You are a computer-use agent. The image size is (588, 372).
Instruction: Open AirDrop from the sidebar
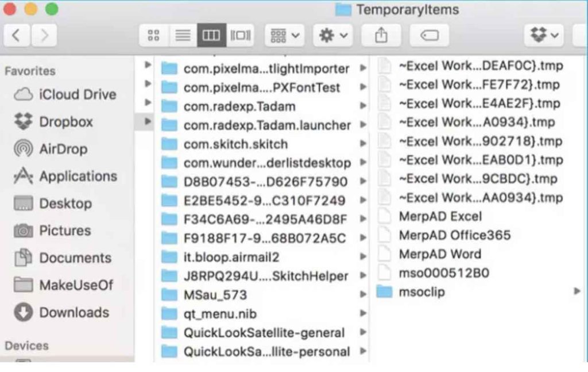(x=63, y=149)
